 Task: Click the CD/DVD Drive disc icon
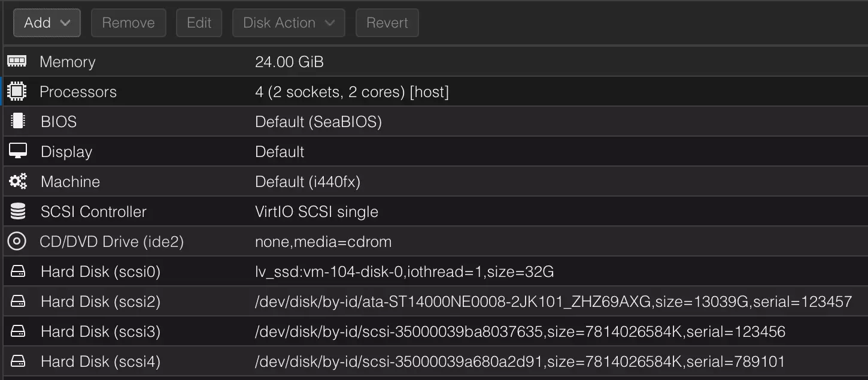[17, 242]
